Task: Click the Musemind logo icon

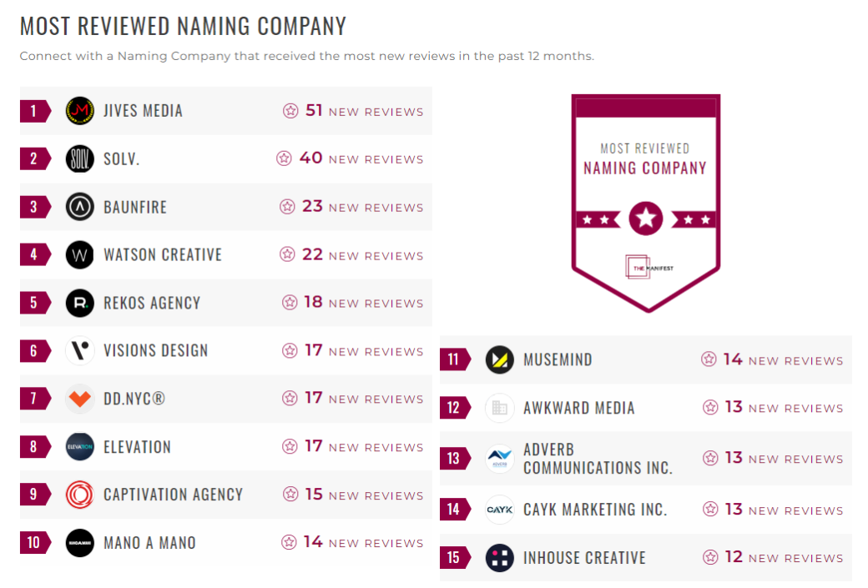Action: pos(501,359)
